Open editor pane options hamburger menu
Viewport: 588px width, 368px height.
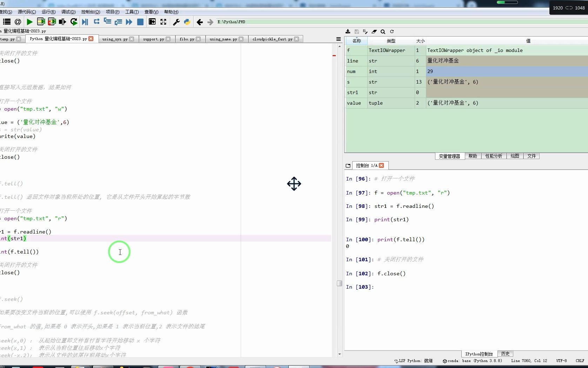[339, 39]
